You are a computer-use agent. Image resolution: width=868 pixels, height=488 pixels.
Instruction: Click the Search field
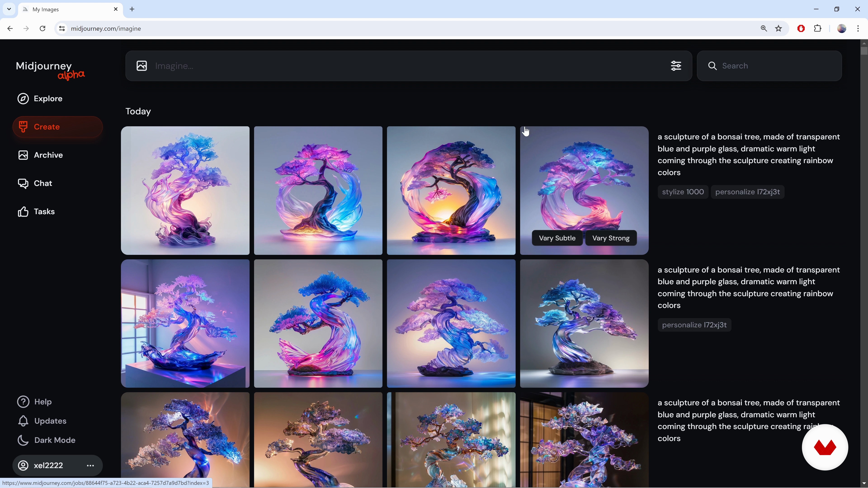click(769, 66)
